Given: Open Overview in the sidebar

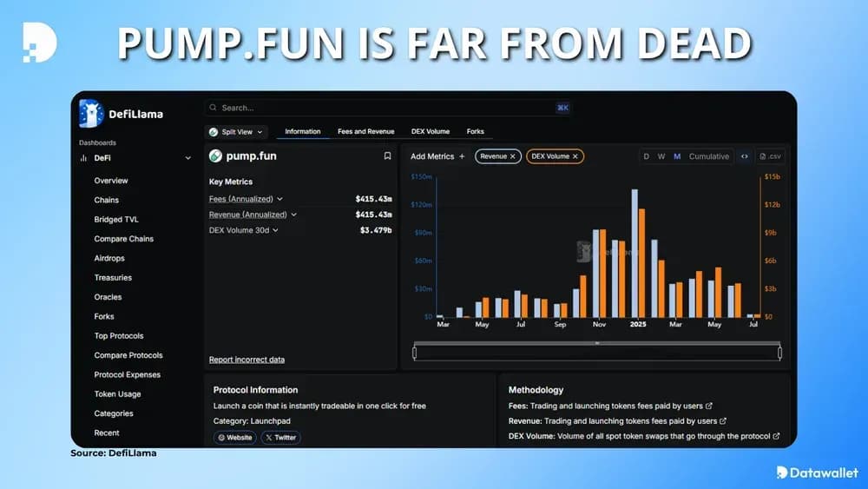Looking at the screenshot, I should pyautogui.click(x=111, y=181).
